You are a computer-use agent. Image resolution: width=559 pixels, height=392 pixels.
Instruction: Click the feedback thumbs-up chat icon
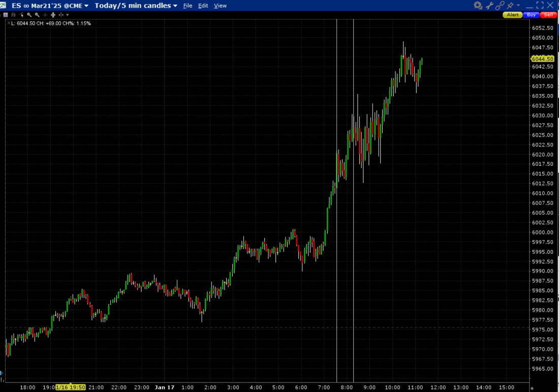coord(478,6)
